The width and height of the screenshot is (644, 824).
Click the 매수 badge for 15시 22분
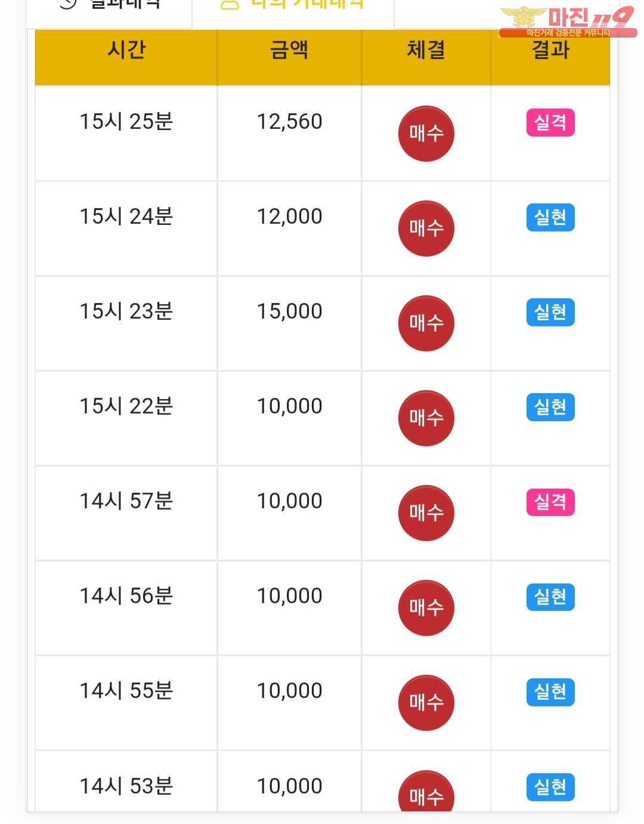pyautogui.click(x=426, y=418)
